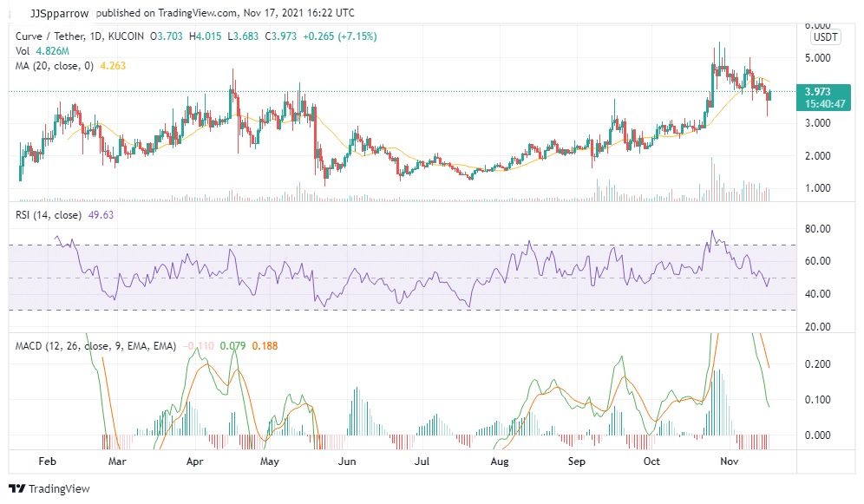Click the low price L3.683
Viewport: 864px width, 504px height.
(243, 36)
